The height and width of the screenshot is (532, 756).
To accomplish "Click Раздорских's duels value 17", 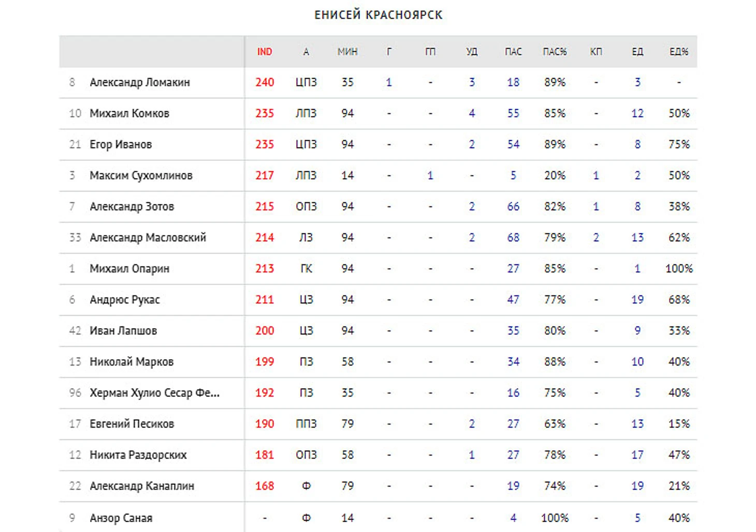I will [x=637, y=455].
